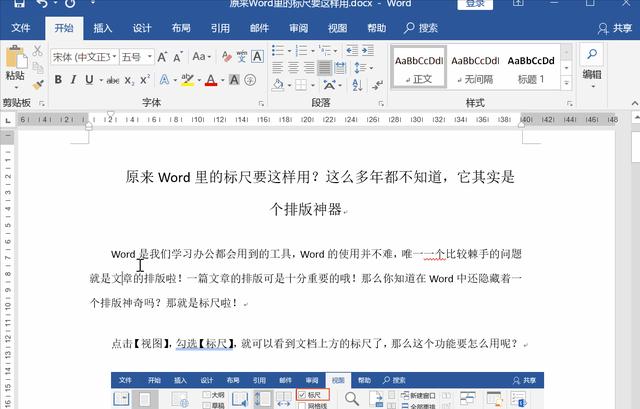Apply a bulleted list

[278, 51]
